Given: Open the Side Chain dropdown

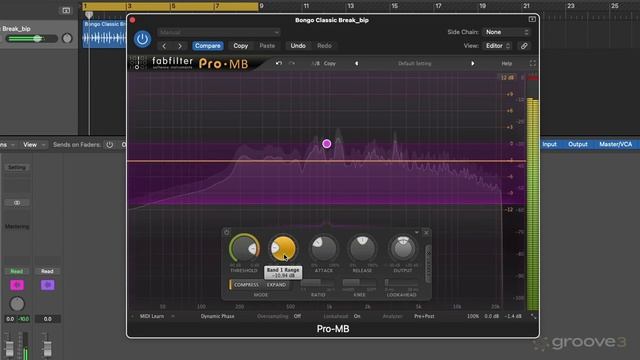Looking at the screenshot, I should tap(506, 32).
